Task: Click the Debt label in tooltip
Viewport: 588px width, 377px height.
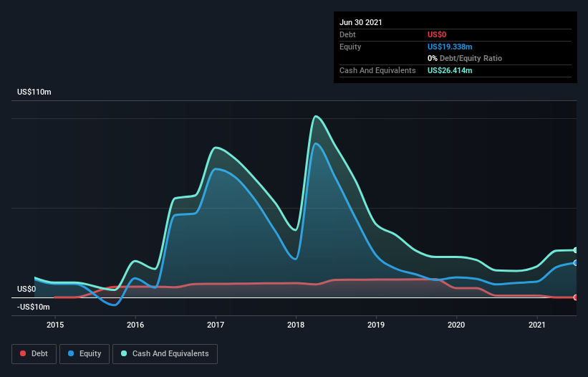Action: pos(347,34)
